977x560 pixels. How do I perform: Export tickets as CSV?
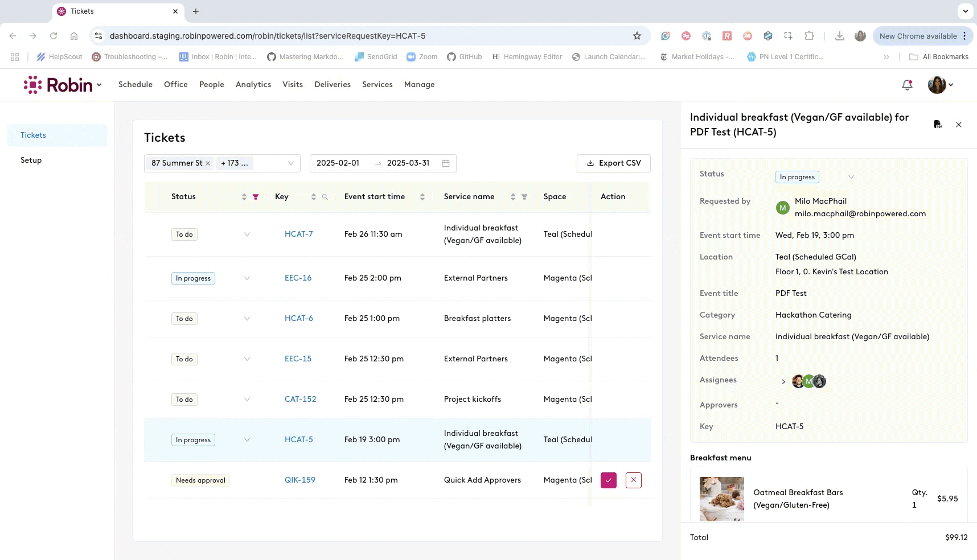[614, 163]
